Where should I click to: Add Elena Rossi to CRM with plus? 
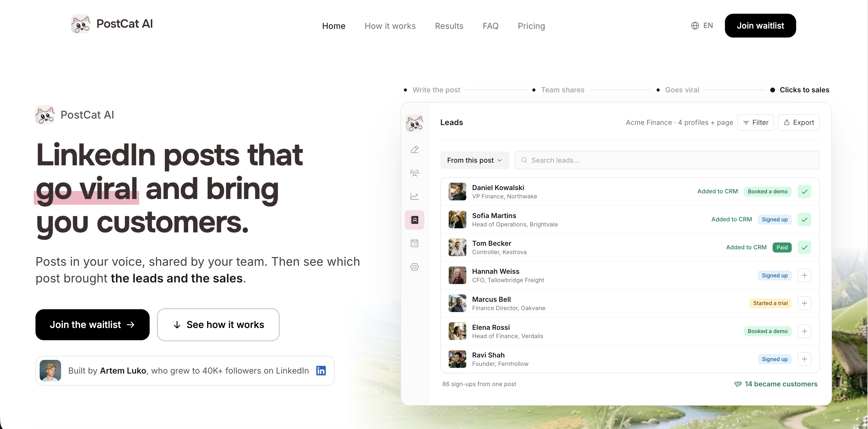[804, 331]
